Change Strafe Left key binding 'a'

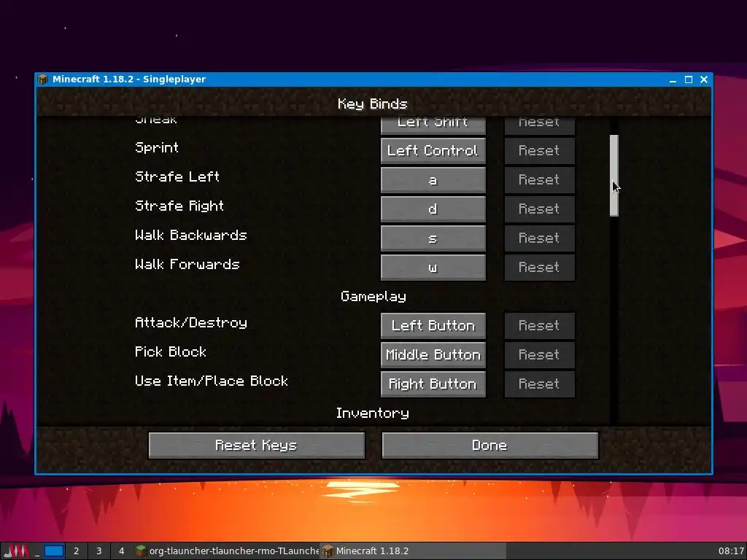point(433,180)
